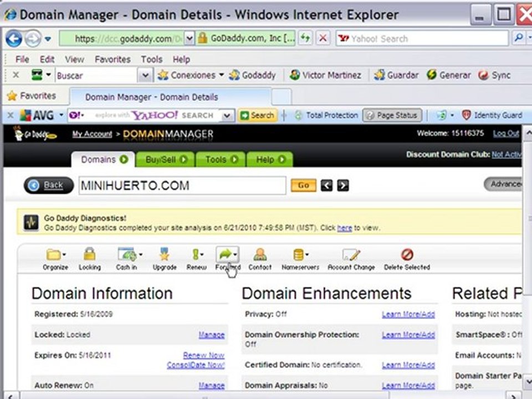The height and width of the screenshot is (399, 532).
Task: Click the Delete Selected icon
Action: coord(407,254)
